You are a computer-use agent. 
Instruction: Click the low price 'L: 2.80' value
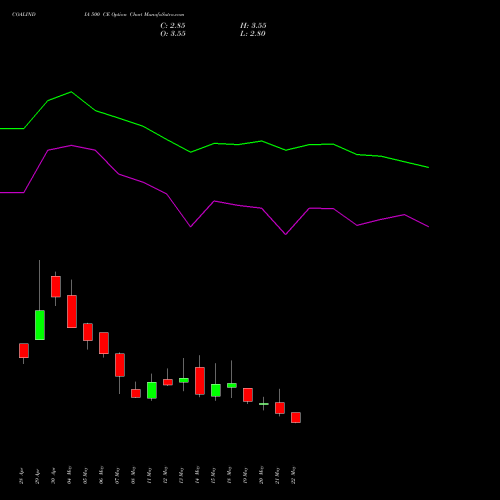[x=253, y=34]
